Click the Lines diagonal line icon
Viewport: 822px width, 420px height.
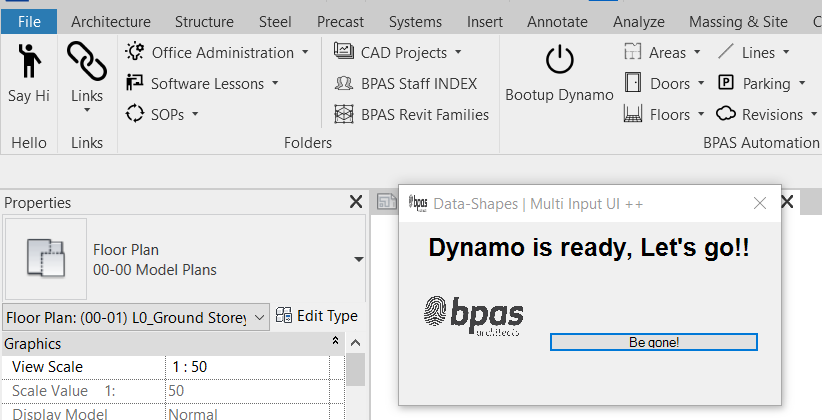click(x=726, y=51)
